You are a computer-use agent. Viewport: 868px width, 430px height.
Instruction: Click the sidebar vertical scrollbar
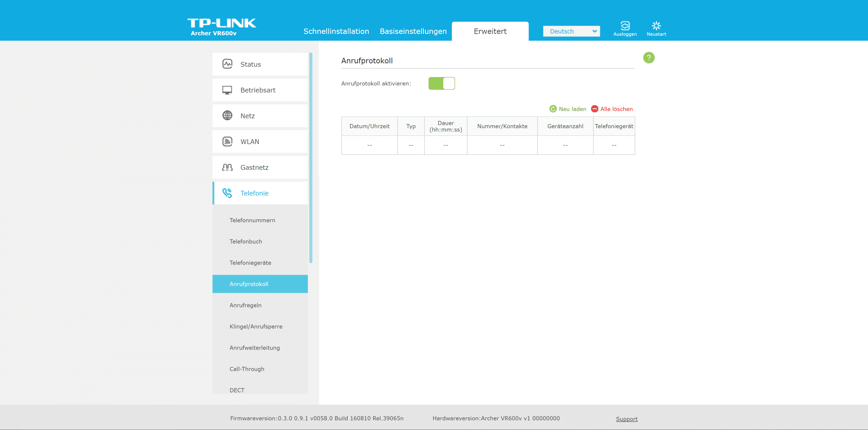(x=310, y=158)
